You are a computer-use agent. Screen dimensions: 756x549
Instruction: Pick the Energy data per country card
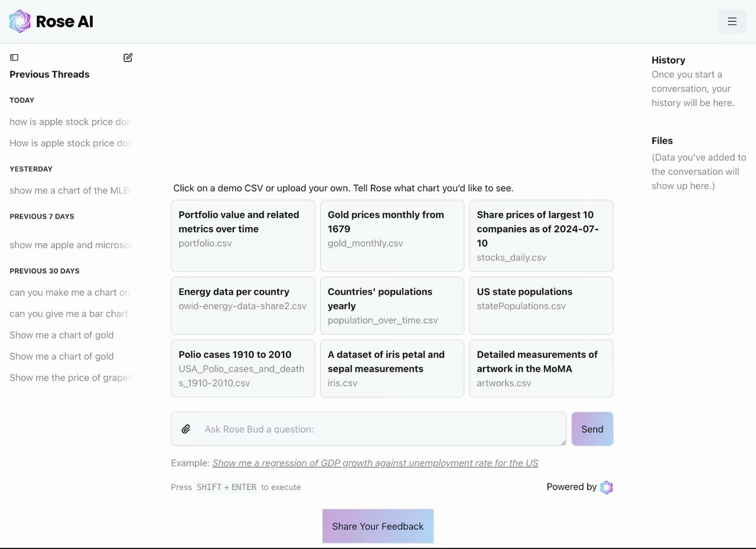(243, 305)
